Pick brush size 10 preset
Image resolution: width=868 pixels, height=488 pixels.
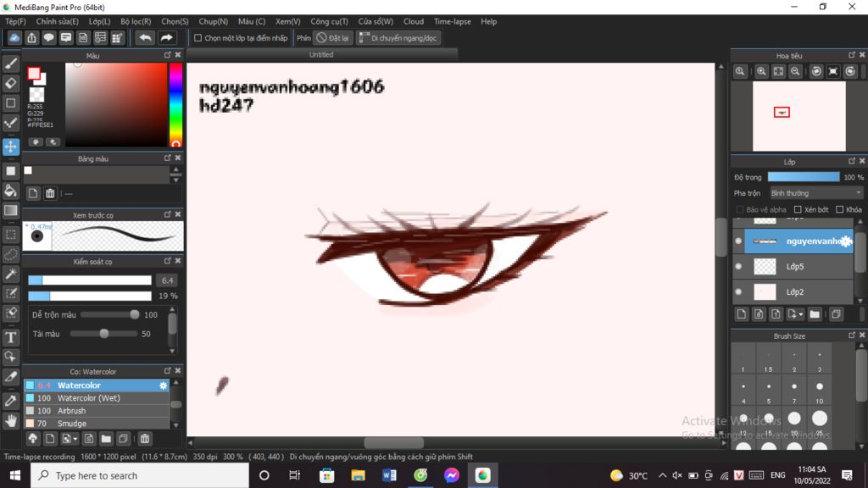pos(820,391)
